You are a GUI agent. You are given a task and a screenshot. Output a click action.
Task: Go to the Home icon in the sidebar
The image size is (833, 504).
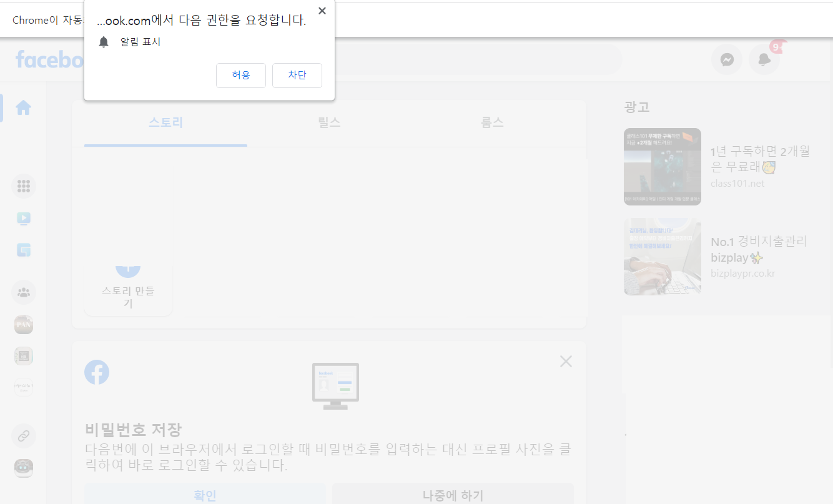(x=24, y=107)
